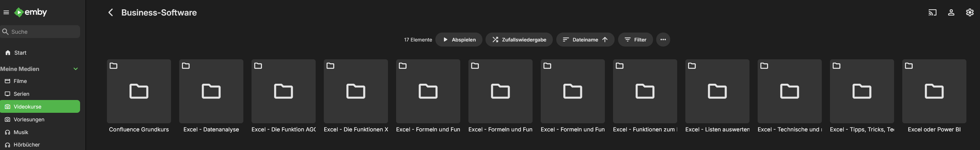Open Serien library
Viewport: 980px width, 150px height.
40,94
